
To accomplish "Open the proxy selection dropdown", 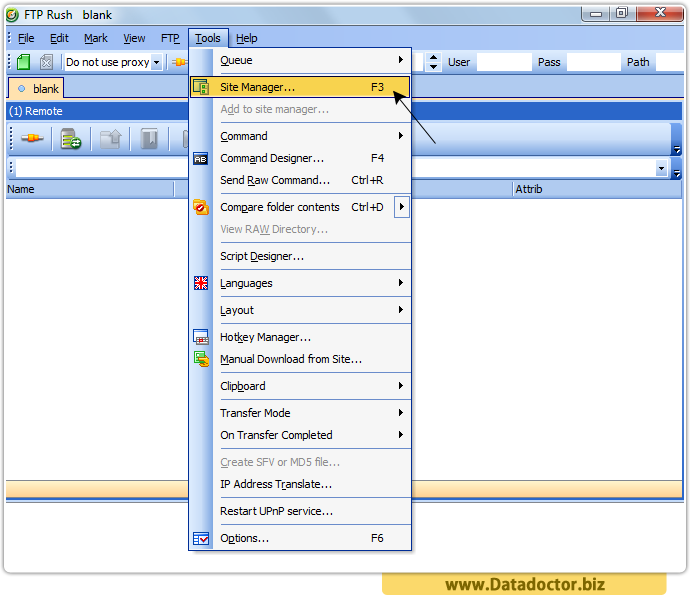I will pyautogui.click(x=157, y=62).
